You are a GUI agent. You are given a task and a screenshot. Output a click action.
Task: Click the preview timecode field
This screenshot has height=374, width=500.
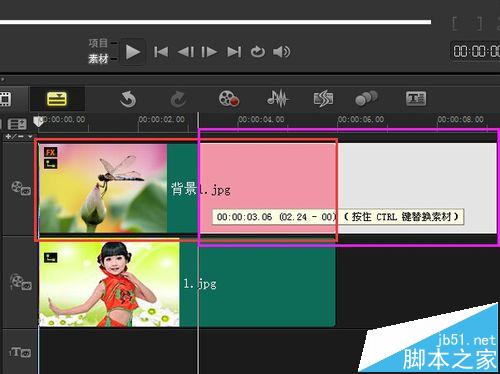click(476, 51)
